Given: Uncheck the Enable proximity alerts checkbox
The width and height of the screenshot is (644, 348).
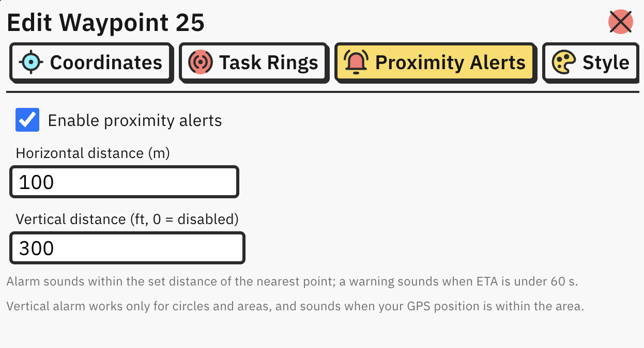Looking at the screenshot, I should click(27, 120).
